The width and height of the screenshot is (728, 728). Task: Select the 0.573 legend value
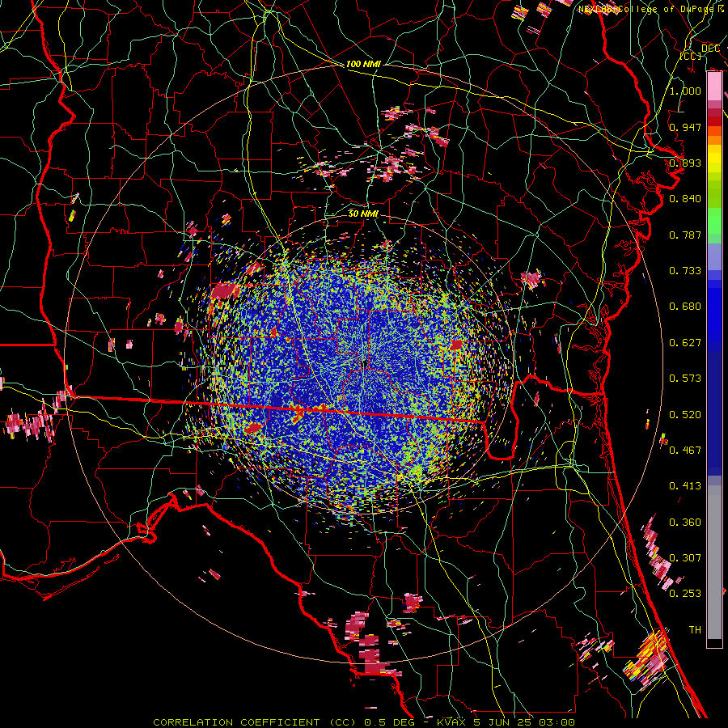(x=685, y=379)
